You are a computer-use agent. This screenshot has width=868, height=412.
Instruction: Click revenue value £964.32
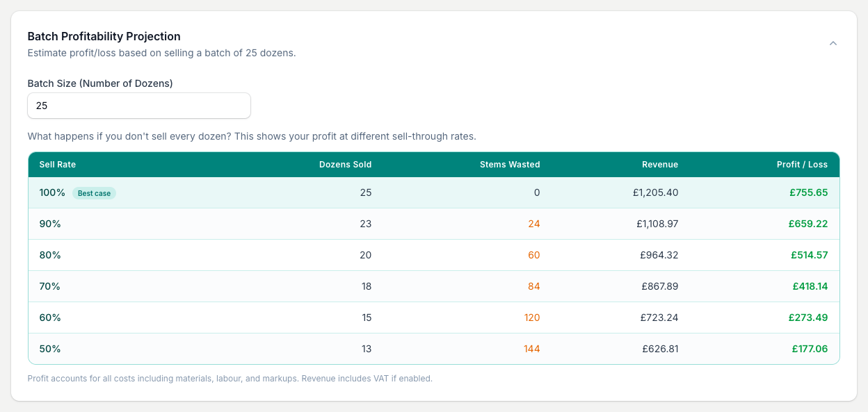pyautogui.click(x=659, y=255)
